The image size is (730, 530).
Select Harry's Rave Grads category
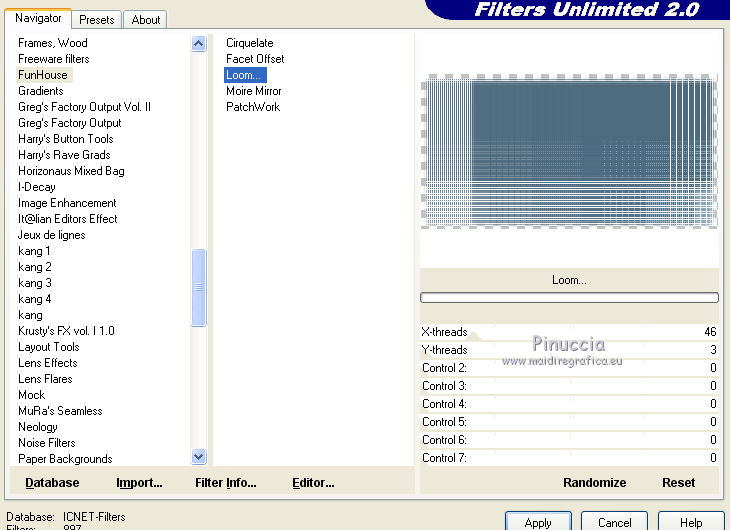tap(64, 155)
